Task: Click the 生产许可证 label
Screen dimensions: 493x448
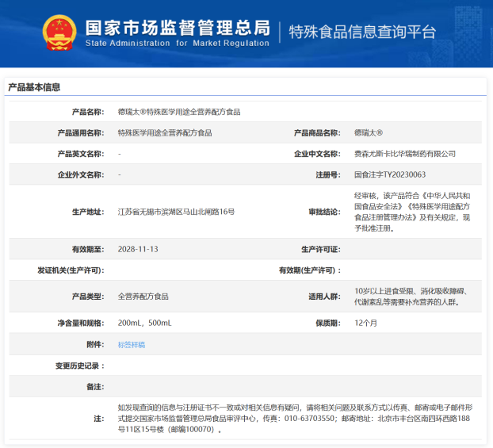Action: [321, 249]
